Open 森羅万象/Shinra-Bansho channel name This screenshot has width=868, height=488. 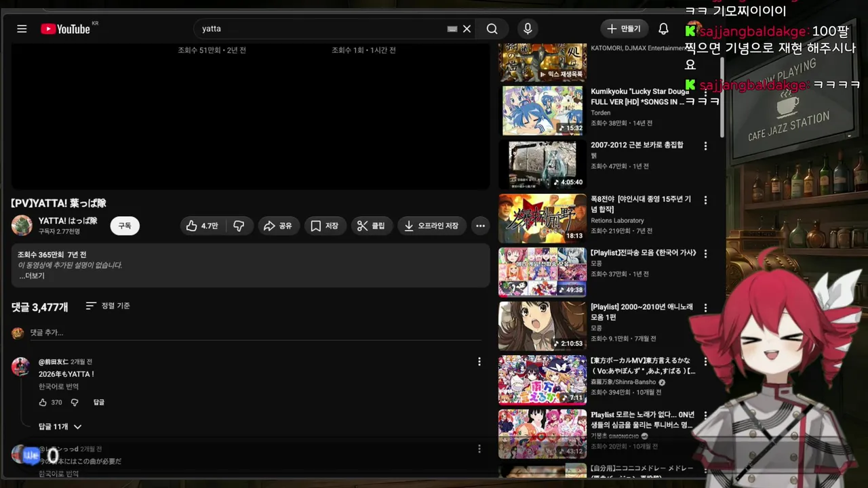click(x=623, y=382)
